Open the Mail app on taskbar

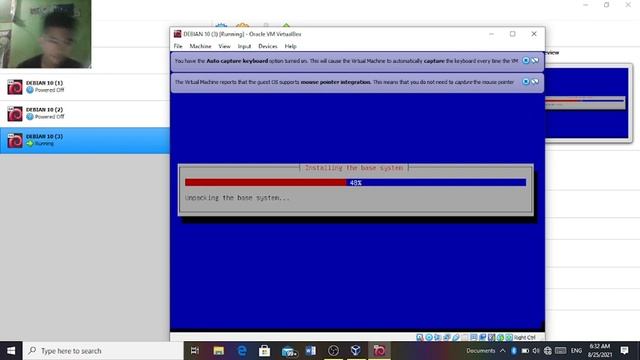click(x=289, y=351)
